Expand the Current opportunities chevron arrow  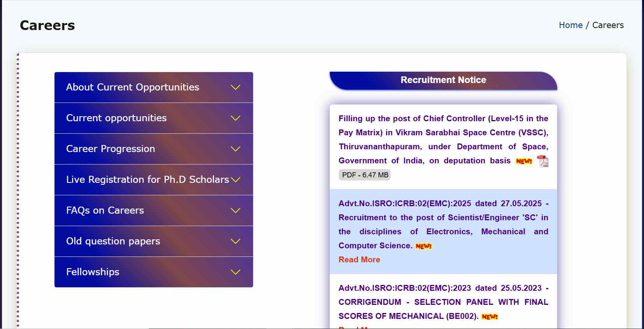point(236,118)
